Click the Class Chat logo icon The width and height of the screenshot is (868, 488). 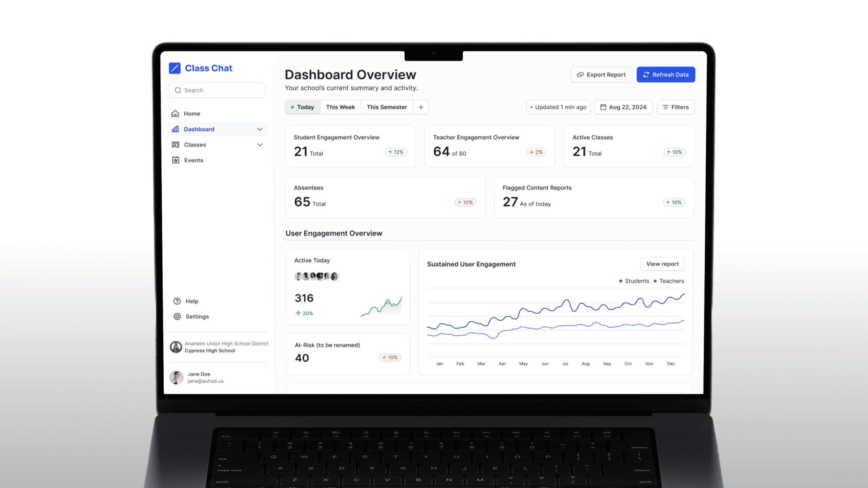click(175, 68)
